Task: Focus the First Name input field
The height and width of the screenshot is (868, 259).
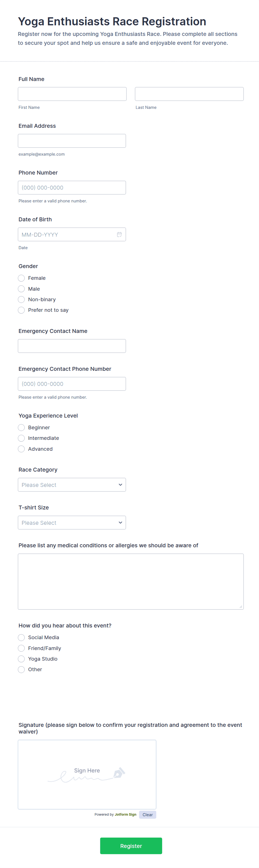Action: tap(72, 94)
